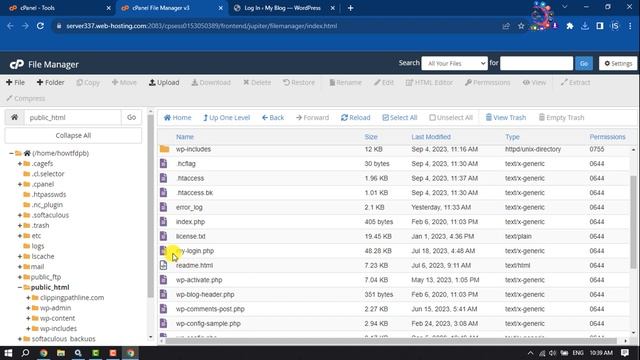Expand the clippingpathline.com folder node
This screenshot has width=640, height=360.
click(28, 298)
